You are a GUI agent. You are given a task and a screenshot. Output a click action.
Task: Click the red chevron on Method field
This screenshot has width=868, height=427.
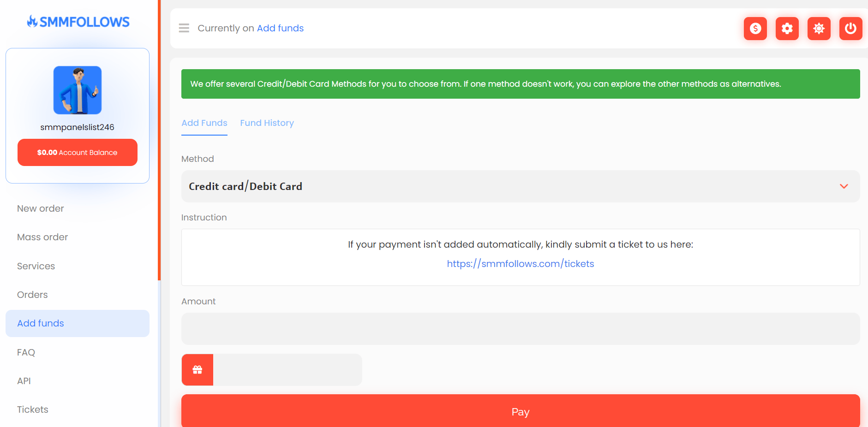click(844, 186)
